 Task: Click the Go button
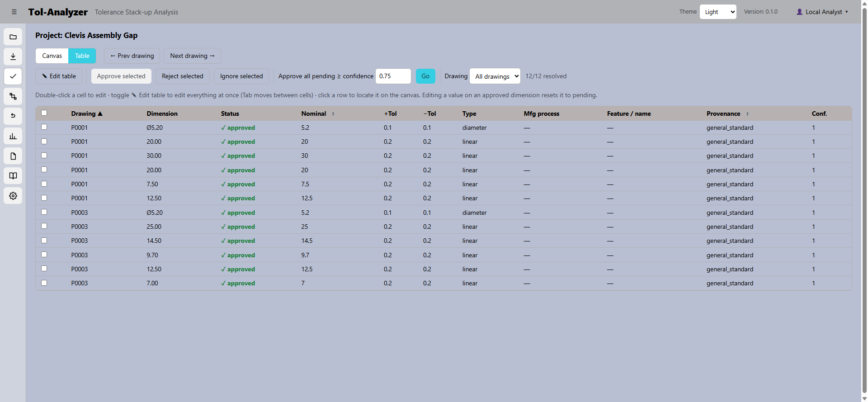coord(425,76)
